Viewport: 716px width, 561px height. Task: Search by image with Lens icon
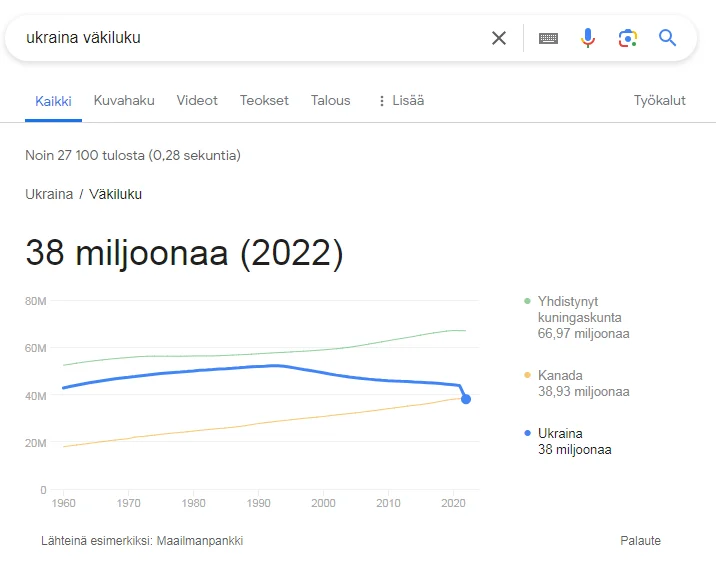(x=628, y=38)
